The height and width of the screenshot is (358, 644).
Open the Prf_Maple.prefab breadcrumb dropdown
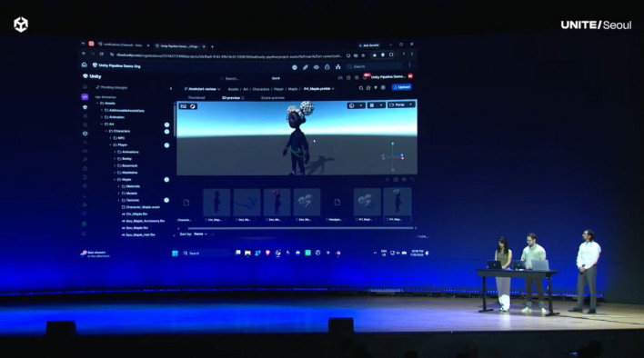coord(318,89)
